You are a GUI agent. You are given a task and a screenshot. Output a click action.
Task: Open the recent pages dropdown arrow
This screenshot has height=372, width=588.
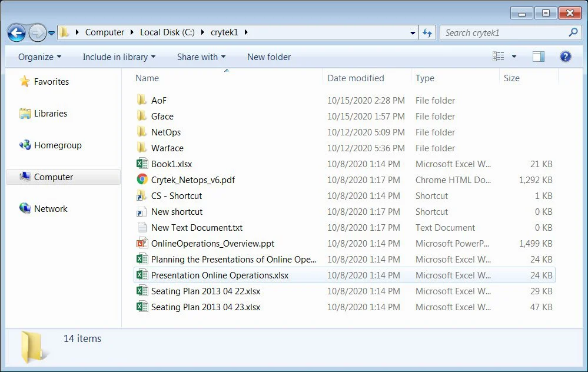[x=51, y=33]
